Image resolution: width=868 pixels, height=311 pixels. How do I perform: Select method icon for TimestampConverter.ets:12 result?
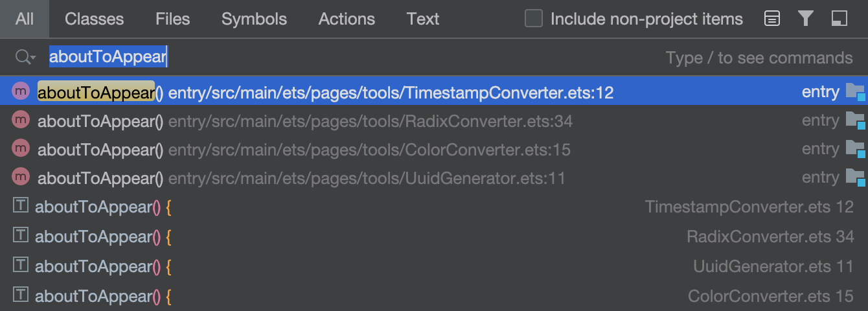pyautogui.click(x=21, y=91)
